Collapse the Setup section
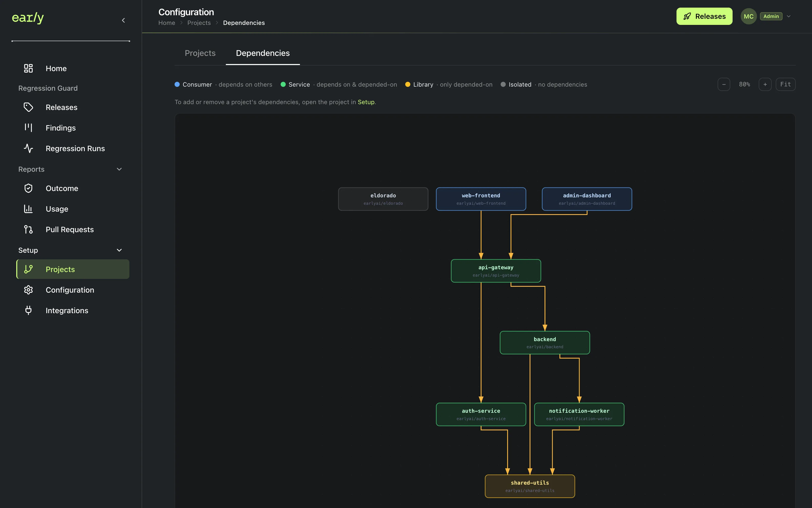This screenshot has height=508, width=812. pyautogui.click(x=119, y=250)
